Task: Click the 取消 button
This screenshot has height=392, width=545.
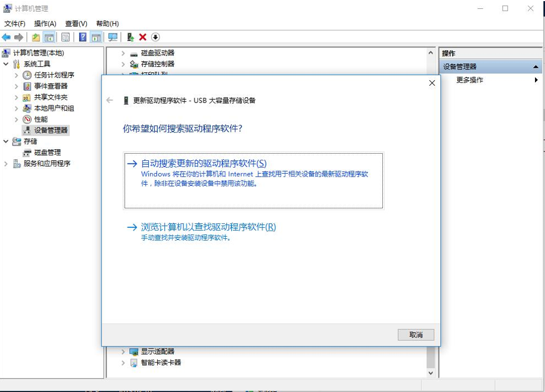Action: coord(416,335)
